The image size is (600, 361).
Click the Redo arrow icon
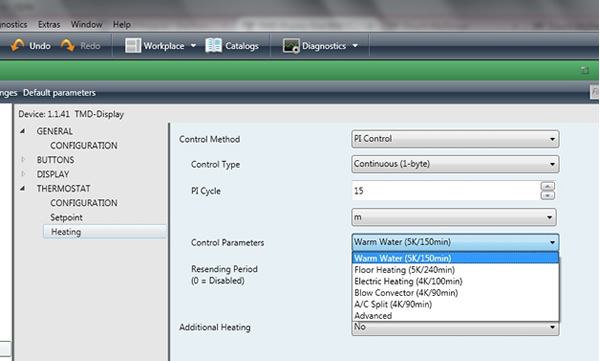pos(68,45)
